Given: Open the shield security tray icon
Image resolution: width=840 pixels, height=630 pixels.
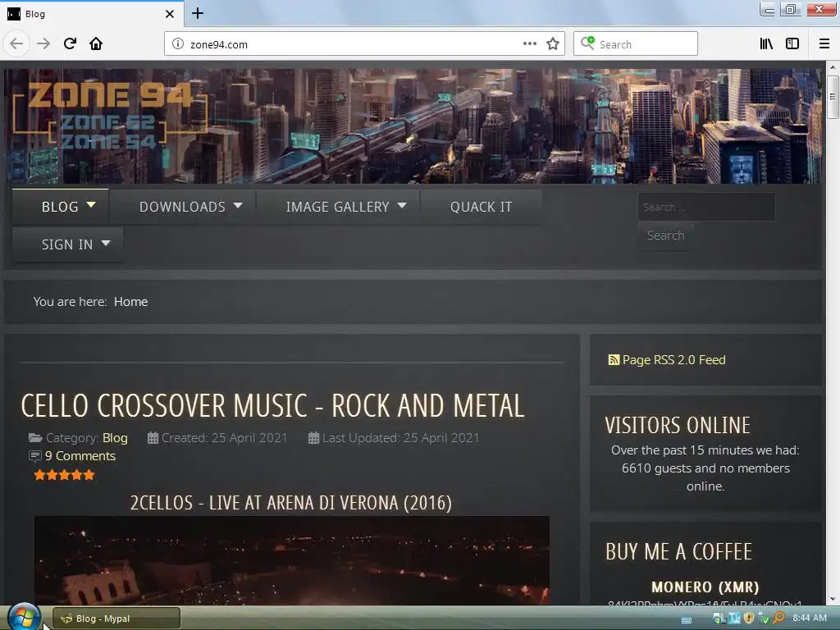Looking at the screenshot, I should [x=749, y=618].
